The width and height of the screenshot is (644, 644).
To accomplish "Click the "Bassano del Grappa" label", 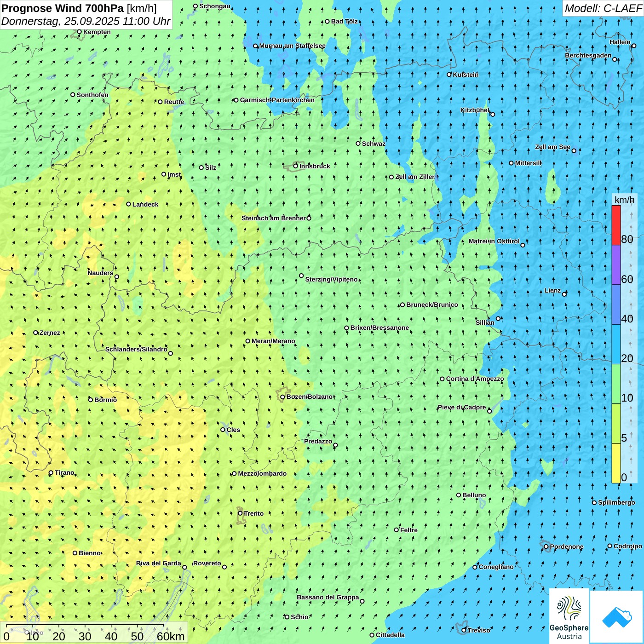I will pos(328,597).
